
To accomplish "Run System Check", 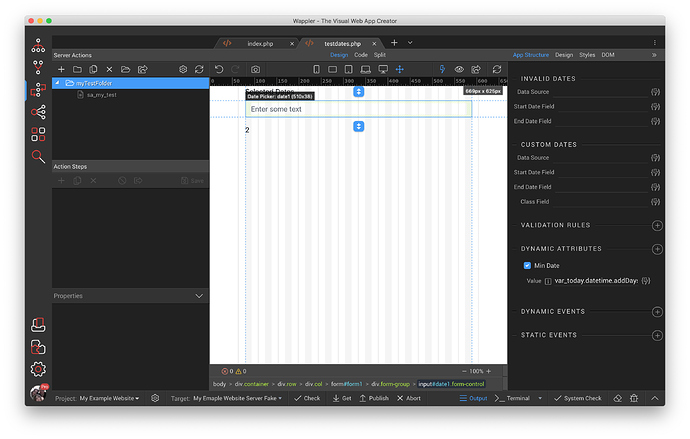I will 577,398.
